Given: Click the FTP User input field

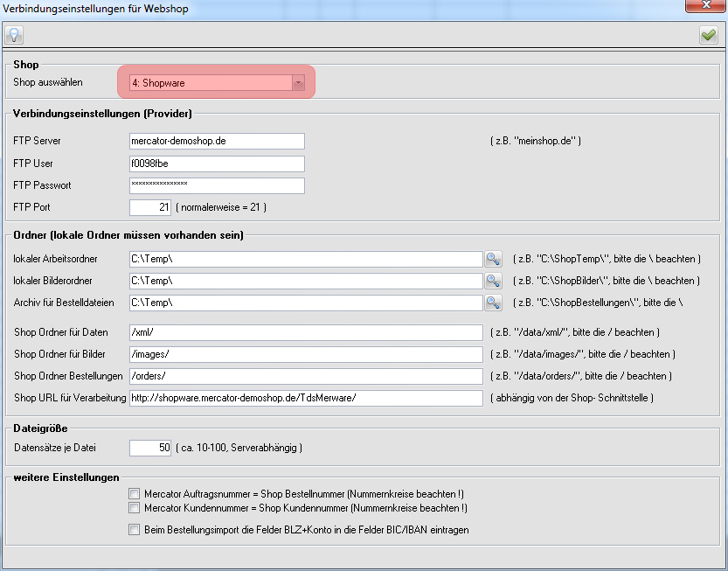Looking at the screenshot, I should (x=217, y=164).
